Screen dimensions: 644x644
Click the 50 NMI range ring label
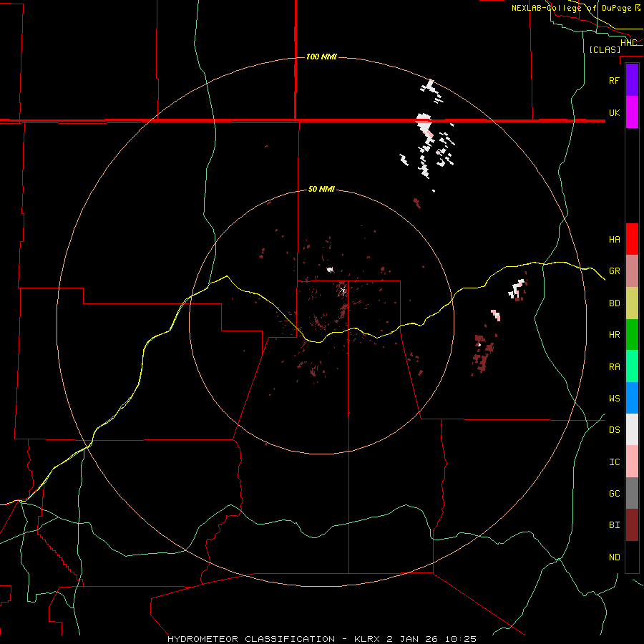point(321,189)
